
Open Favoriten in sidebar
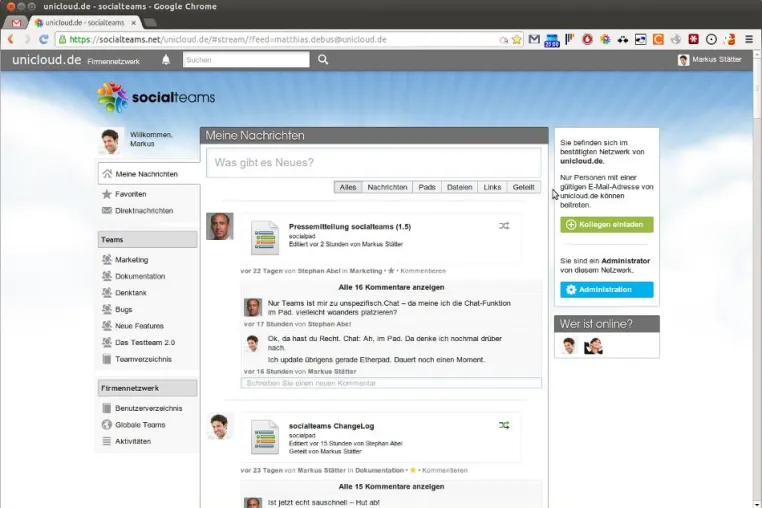130,194
